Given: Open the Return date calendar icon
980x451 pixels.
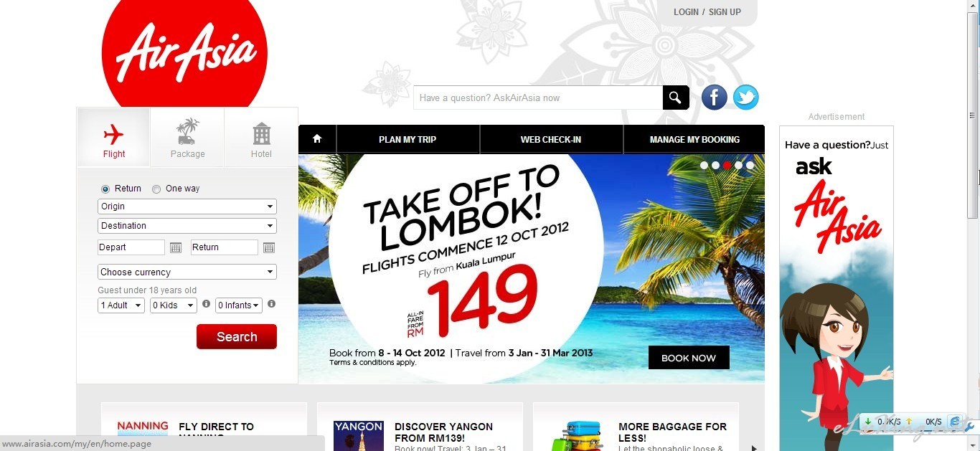Looking at the screenshot, I should (x=269, y=247).
